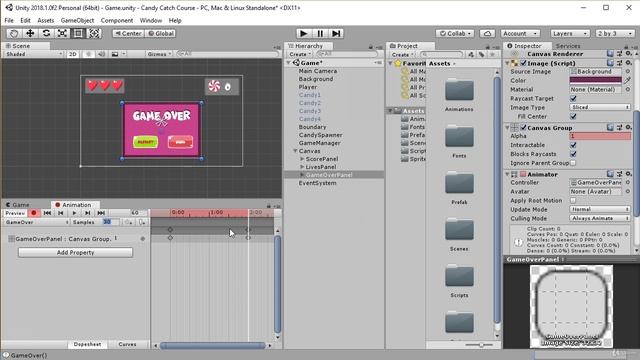The height and width of the screenshot is (360, 640).
Task: Open the GameOver clip dropdown
Action: click(36, 222)
